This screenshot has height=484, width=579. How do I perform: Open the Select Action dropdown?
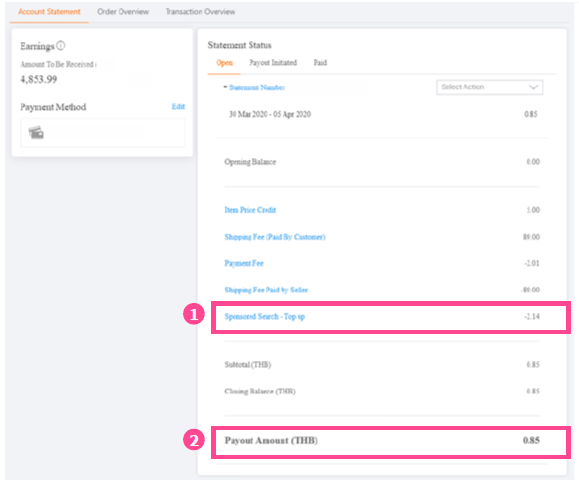tap(489, 87)
